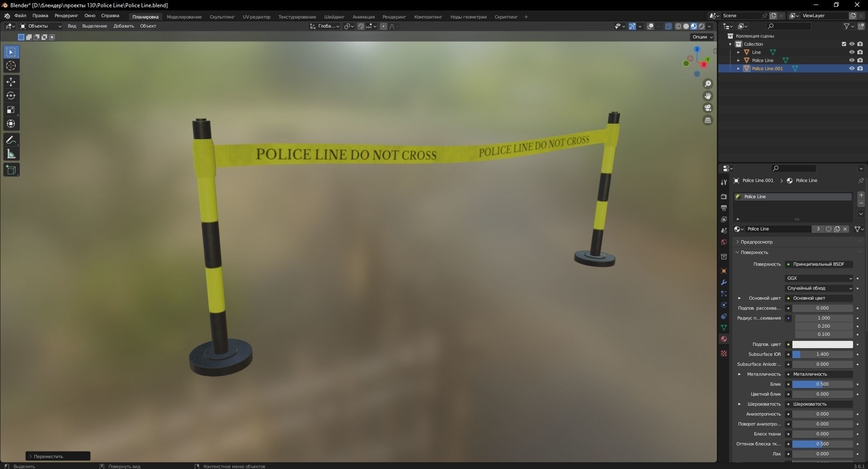
Task: Select the Select Box tool
Action: (11, 52)
